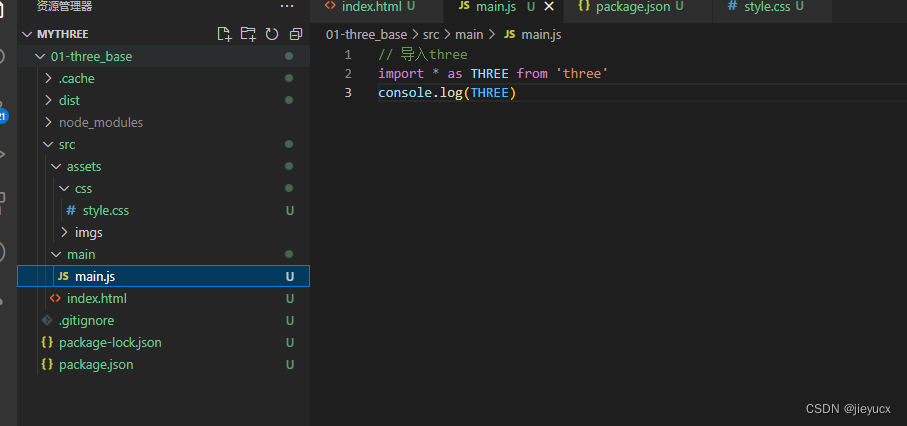Click the 'three' string on line 2
Viewport: 907px width, 426px height.
[582, 74]
